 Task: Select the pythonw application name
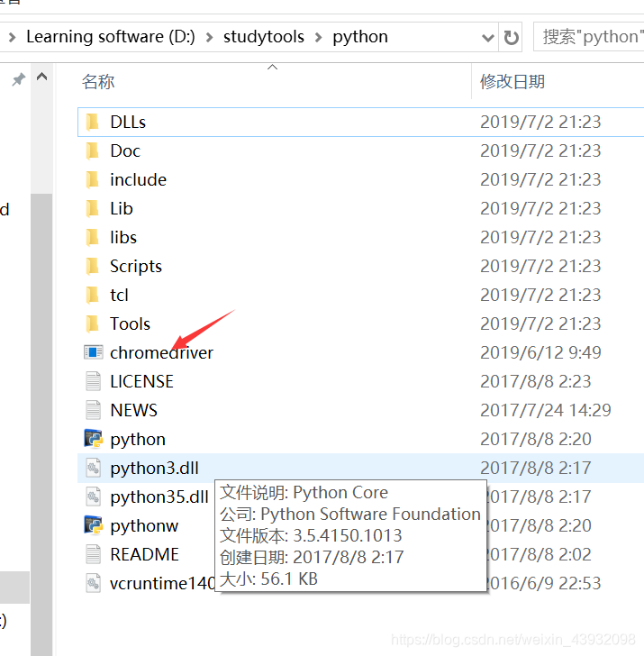[144, 526]
